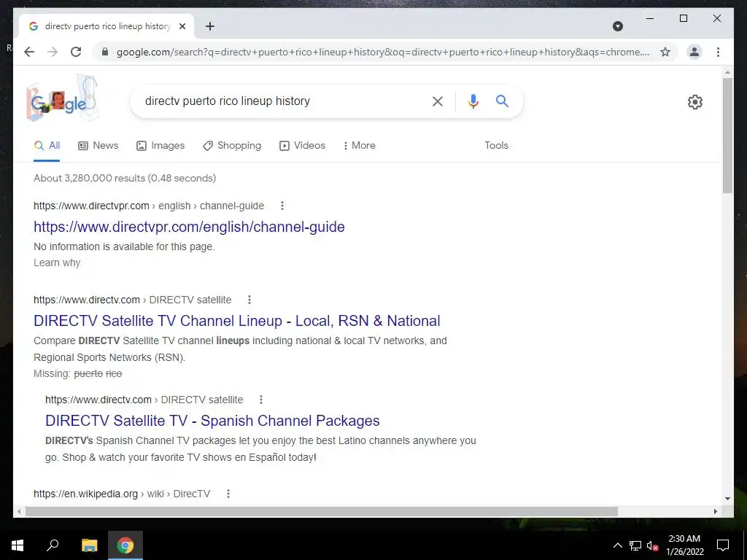Click the result count text About 3,280,000 results

[x=125, y=178]
